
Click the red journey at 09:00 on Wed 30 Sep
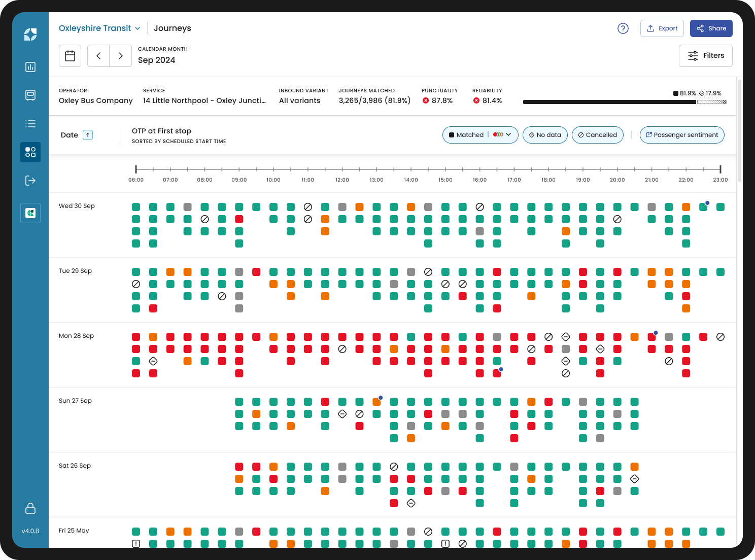click(x=239, y=219)
